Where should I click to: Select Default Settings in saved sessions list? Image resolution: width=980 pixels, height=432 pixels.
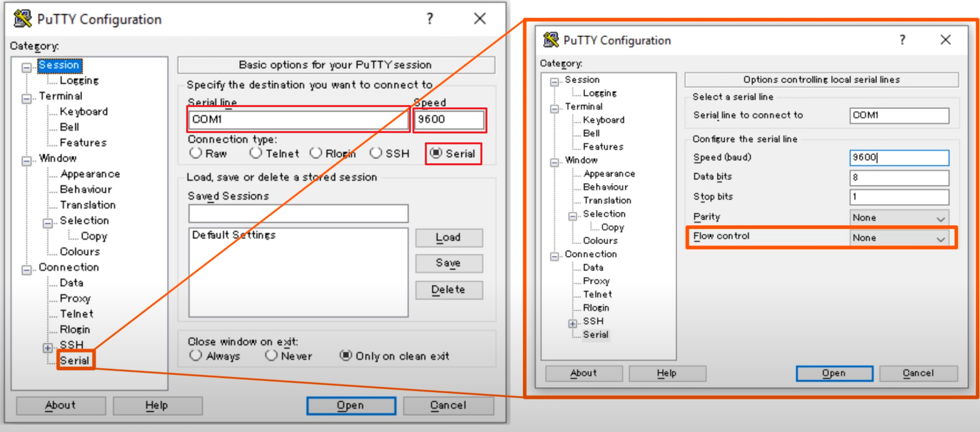coord(234,235)
